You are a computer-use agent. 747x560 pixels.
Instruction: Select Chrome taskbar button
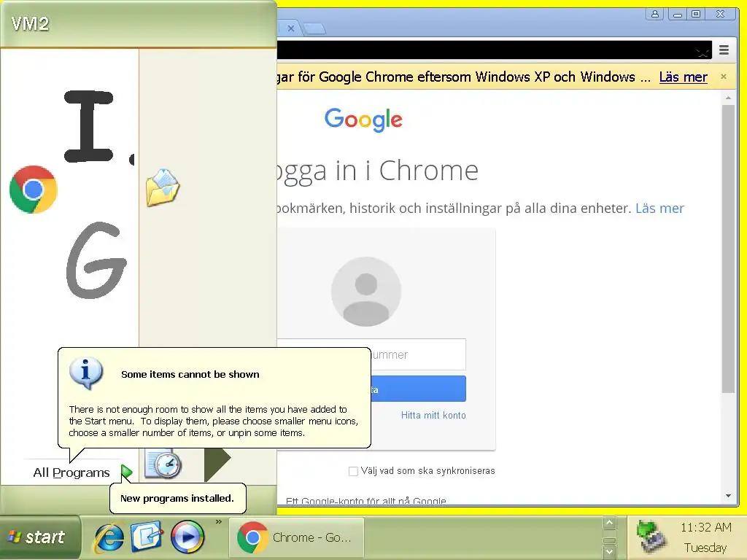click(x=296, y=537)
